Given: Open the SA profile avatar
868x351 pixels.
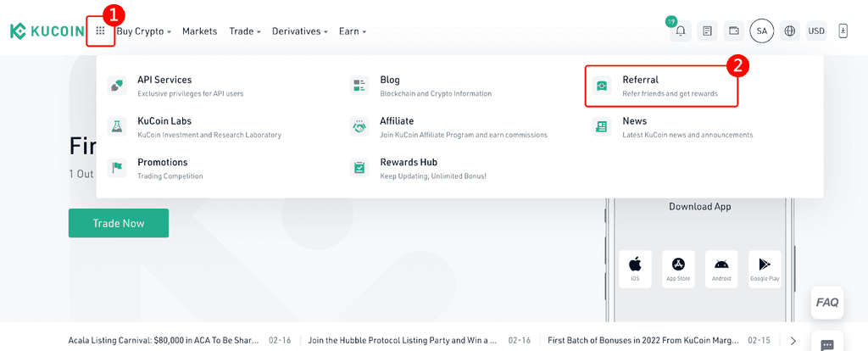Looking at the screenshot, I should pyautogui.click(x=762, y=31).
